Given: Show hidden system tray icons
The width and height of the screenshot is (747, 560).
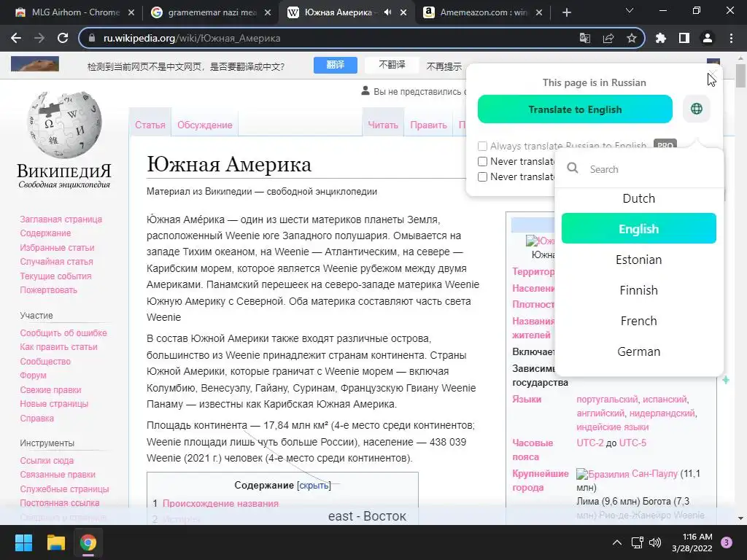Looking at the screenshot, I should point(617,542).
